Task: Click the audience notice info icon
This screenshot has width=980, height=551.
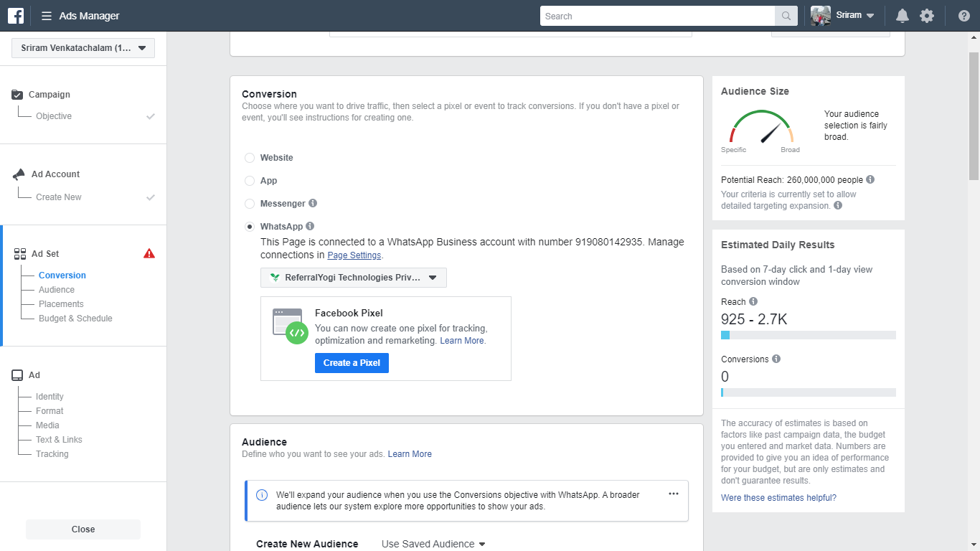Action: (262, 495)
